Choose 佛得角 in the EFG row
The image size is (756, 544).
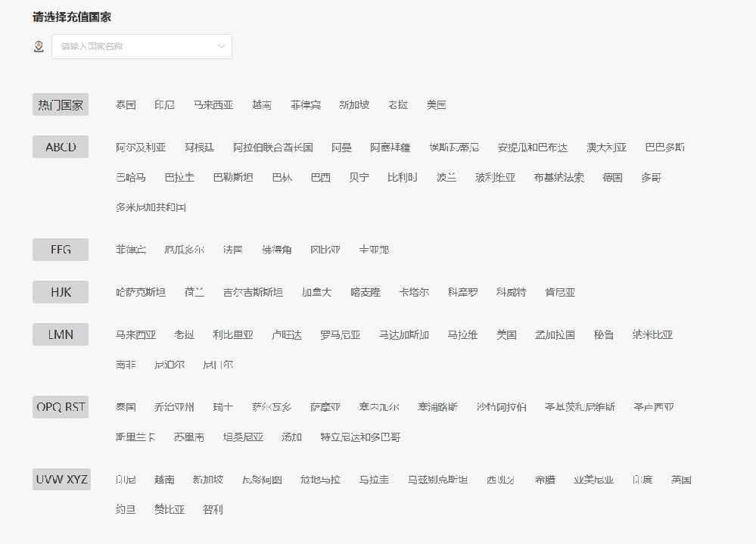(x=277, y=250)
